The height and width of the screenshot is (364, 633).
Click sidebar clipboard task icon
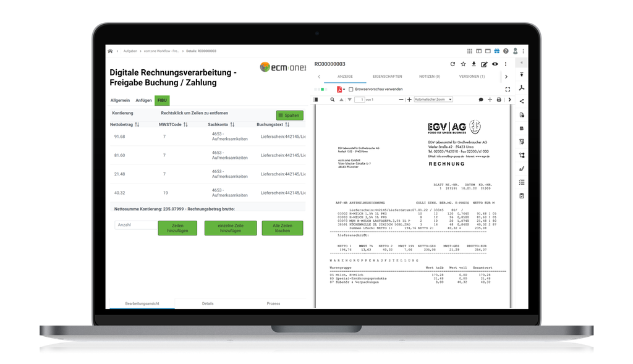coord(522,196)
